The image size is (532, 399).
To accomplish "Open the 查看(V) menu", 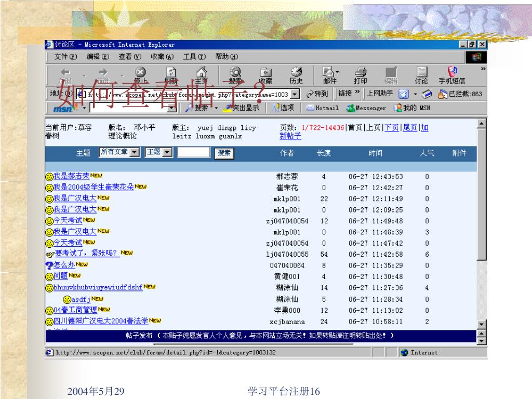I will [x=129, y=57].
